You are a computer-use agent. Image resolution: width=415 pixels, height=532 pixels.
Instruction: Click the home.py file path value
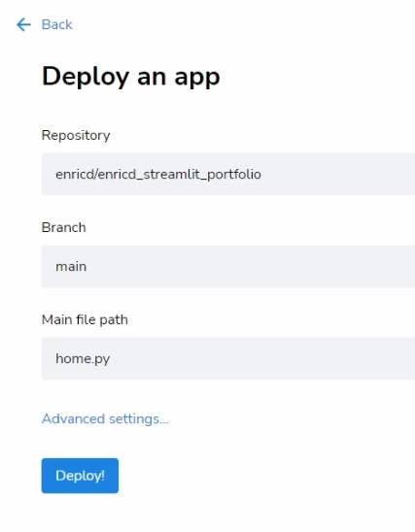[83, 359]
